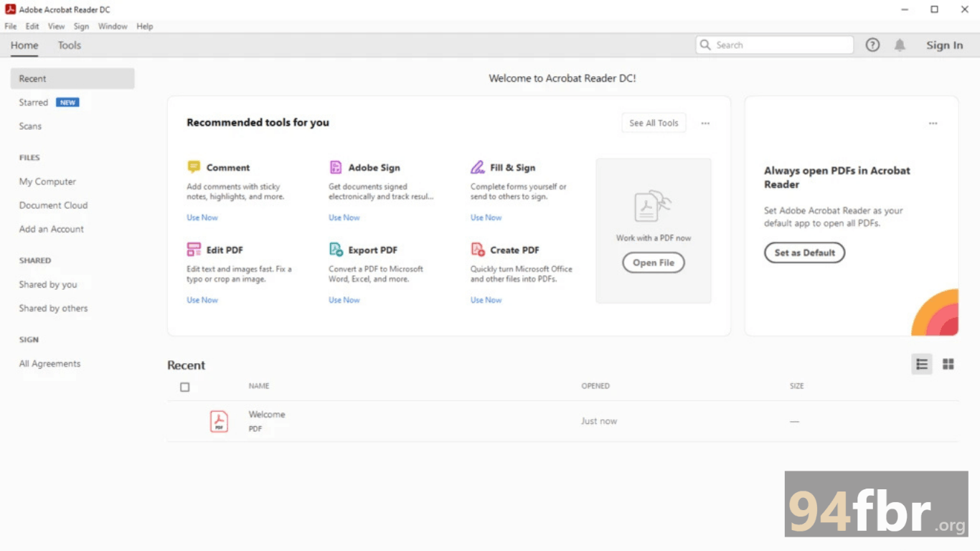Open My Computer under Files
980x551 pixels.
[x=47, y=182]
